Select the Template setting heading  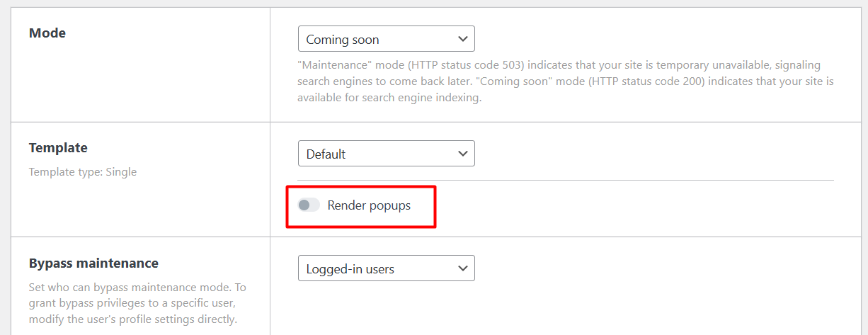click(x=58, y=148)
